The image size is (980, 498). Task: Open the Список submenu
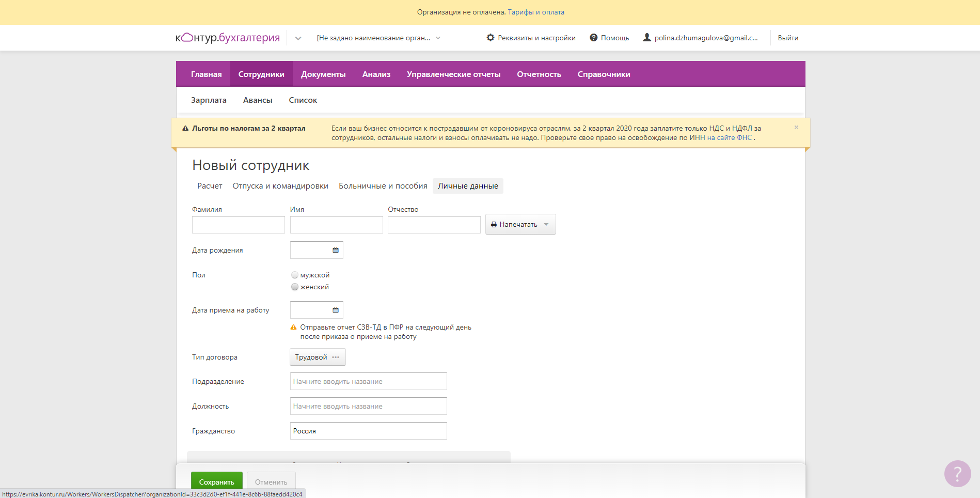click(x=303, y=100)
